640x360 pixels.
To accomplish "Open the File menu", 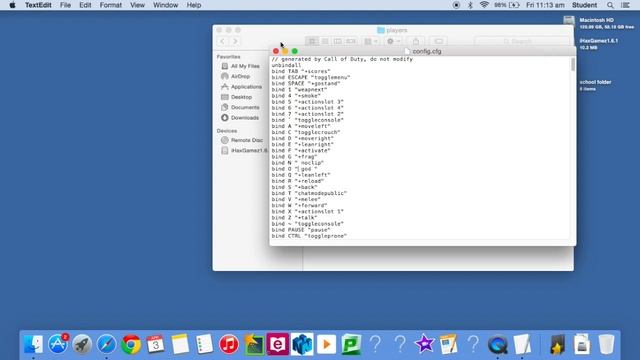I will click(x=65, y=5).
